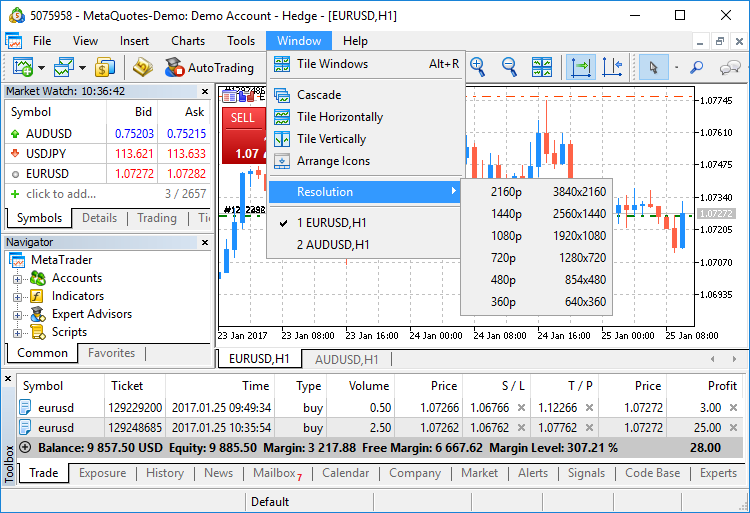The image size is (750, 513).
Task: Expand the Accounts tree node
Action: coord(17,279)
